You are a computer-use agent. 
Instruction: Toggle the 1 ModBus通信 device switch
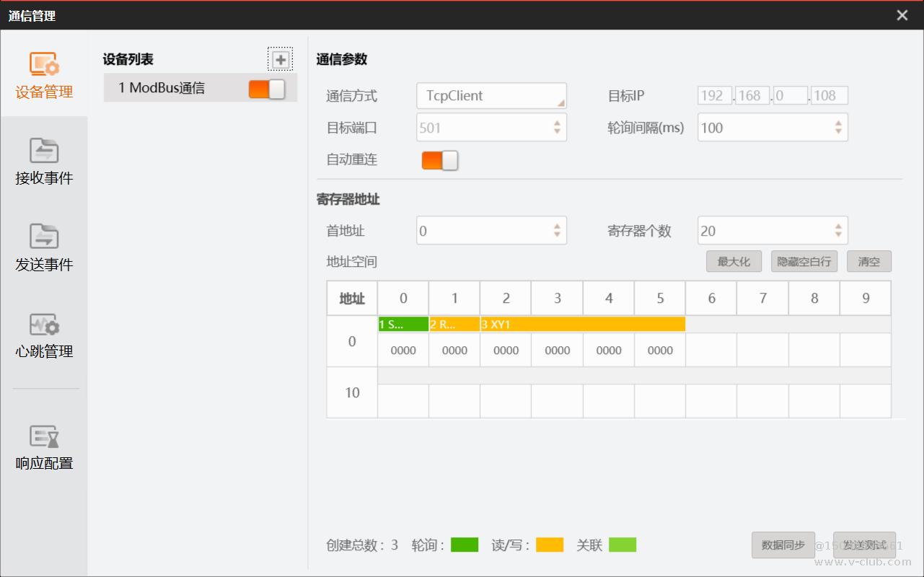pos(267,89)
